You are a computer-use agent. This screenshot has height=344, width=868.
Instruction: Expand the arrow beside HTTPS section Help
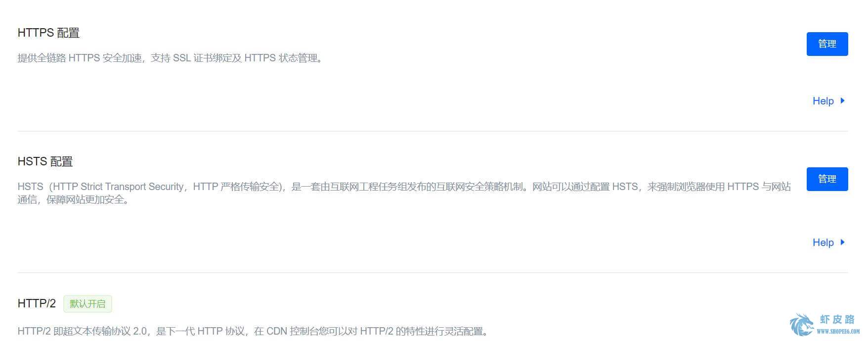pyautogui.click(x=842, y=101)
